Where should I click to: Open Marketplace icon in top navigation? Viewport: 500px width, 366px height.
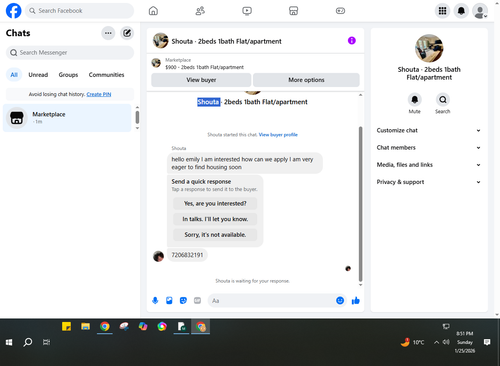pyautogui.click(x=293, y=11)
